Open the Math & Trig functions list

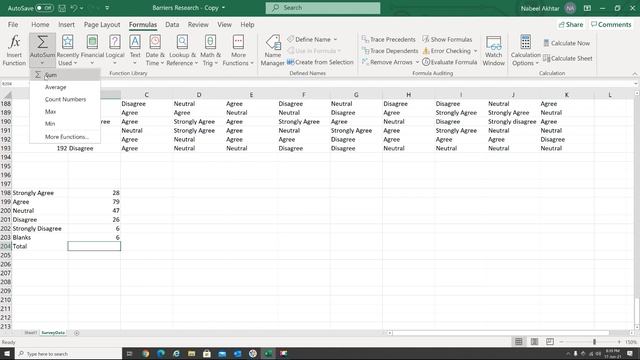point(210,51)
